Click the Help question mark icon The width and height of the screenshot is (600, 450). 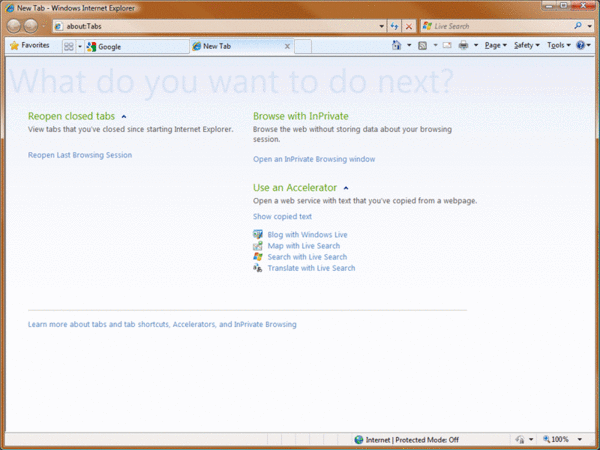[580, 45]
